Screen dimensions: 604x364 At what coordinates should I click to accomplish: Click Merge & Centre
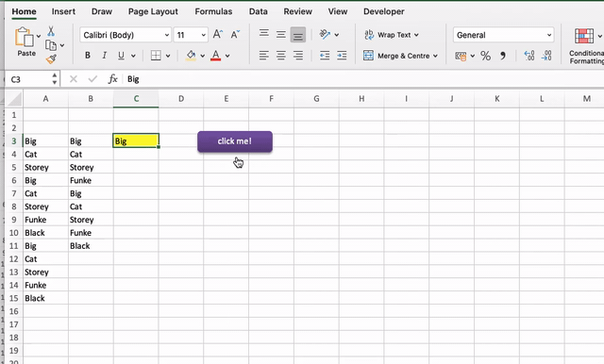coord(396,56)
